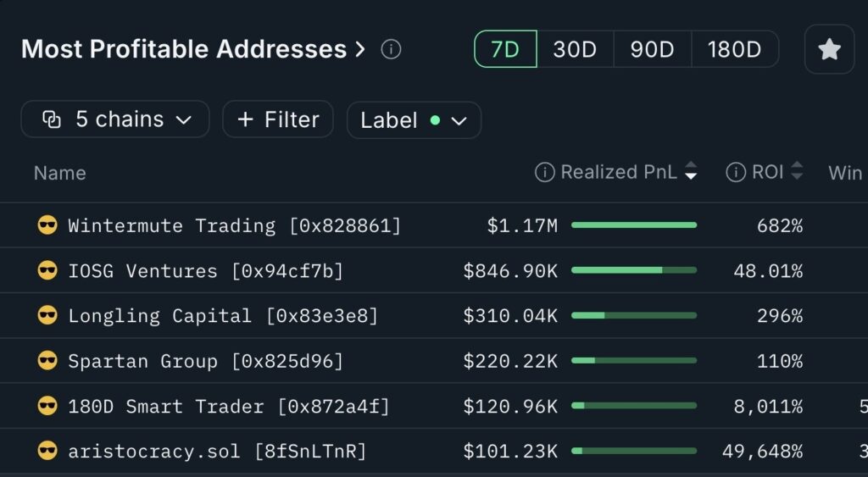Click the ROI sort arrows
This screenshot has width=868, height=477.
[x=796, y=172]
